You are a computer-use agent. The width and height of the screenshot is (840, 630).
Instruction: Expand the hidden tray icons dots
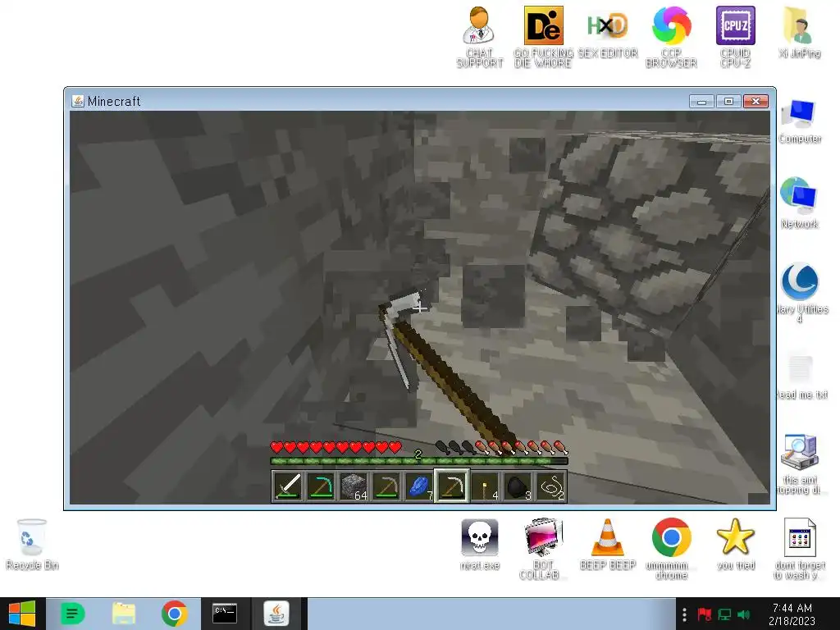(x=684, y=614)
